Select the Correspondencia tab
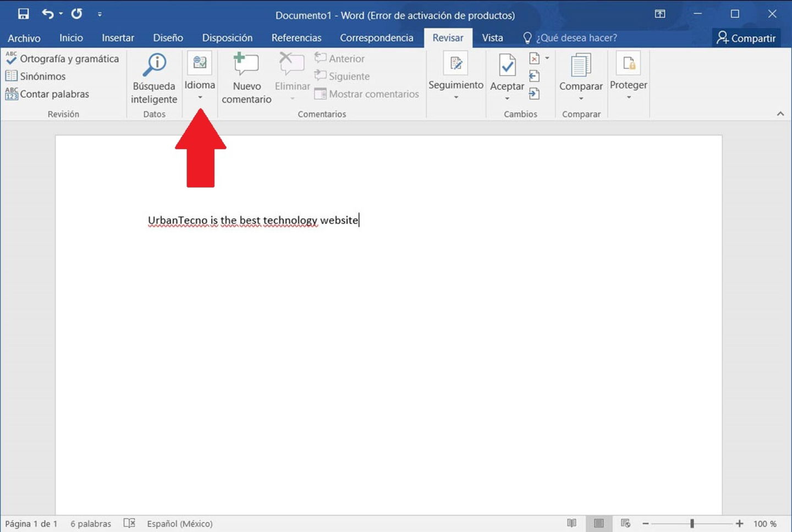This screenshot has height=532, width=792. click(x=376, y=38)
